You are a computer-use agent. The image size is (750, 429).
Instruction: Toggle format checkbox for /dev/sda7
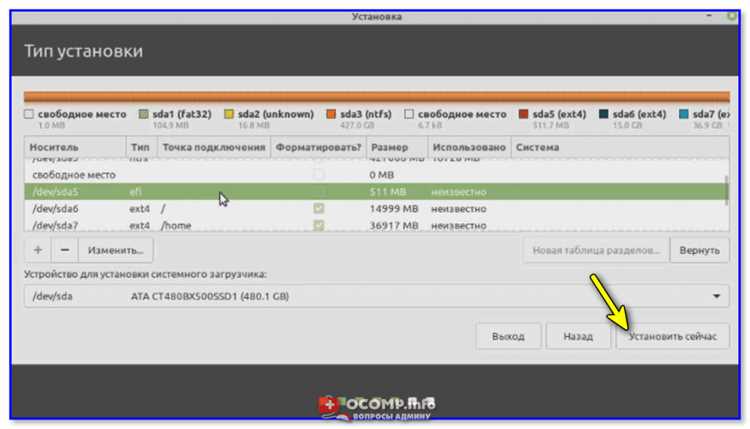319,225
